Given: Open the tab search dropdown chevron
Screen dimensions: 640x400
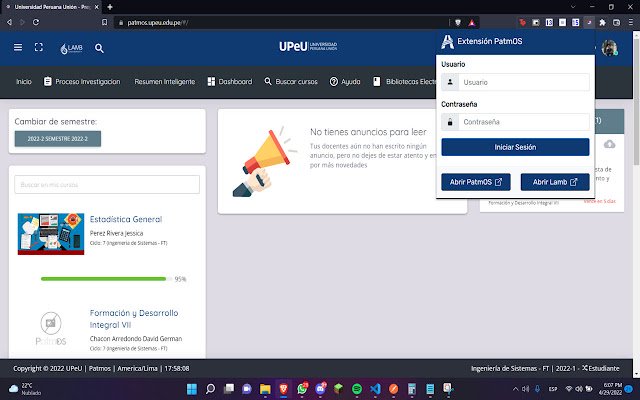Looking at the screenshot, I should (573, 7).
